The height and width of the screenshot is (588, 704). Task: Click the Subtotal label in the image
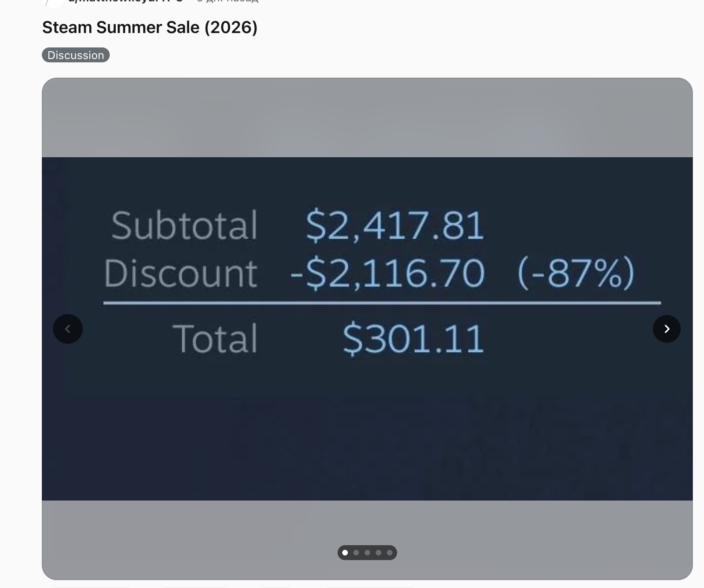(x=184, y=225)
